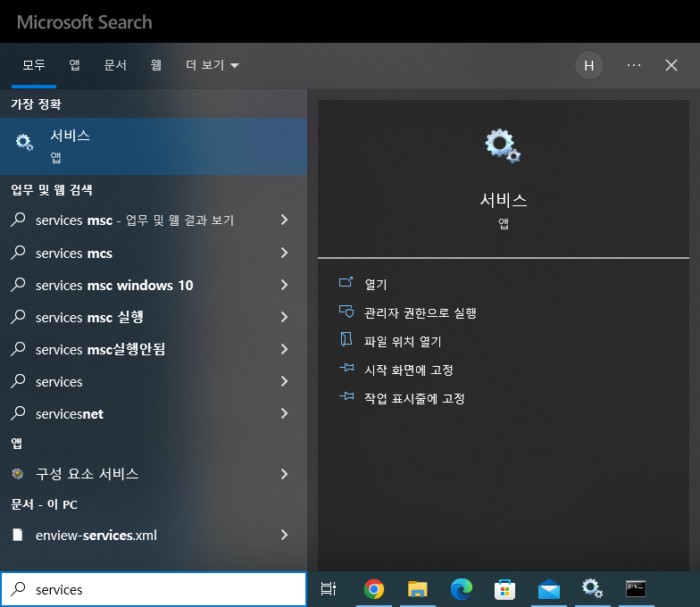Click the H account avatar
Image resolution: width=700 pixels, height=607 pixels.
(x=589, y=66)
